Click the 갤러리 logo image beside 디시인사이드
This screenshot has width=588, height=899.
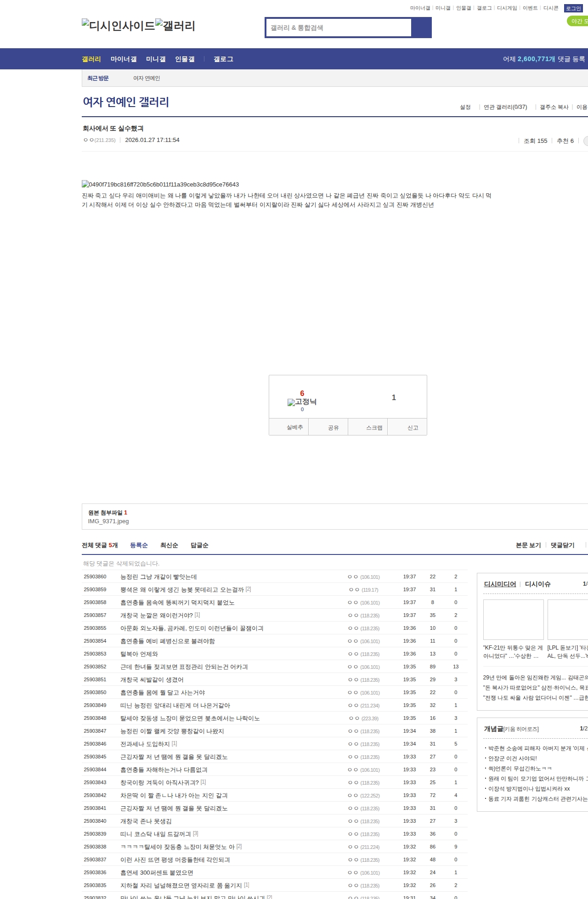[175, 26]
